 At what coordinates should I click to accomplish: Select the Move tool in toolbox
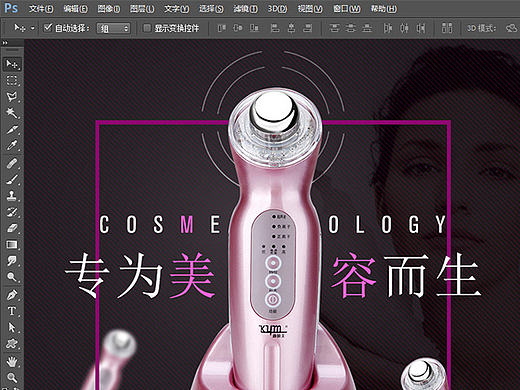pyautogui.click(x=12, y=64)
